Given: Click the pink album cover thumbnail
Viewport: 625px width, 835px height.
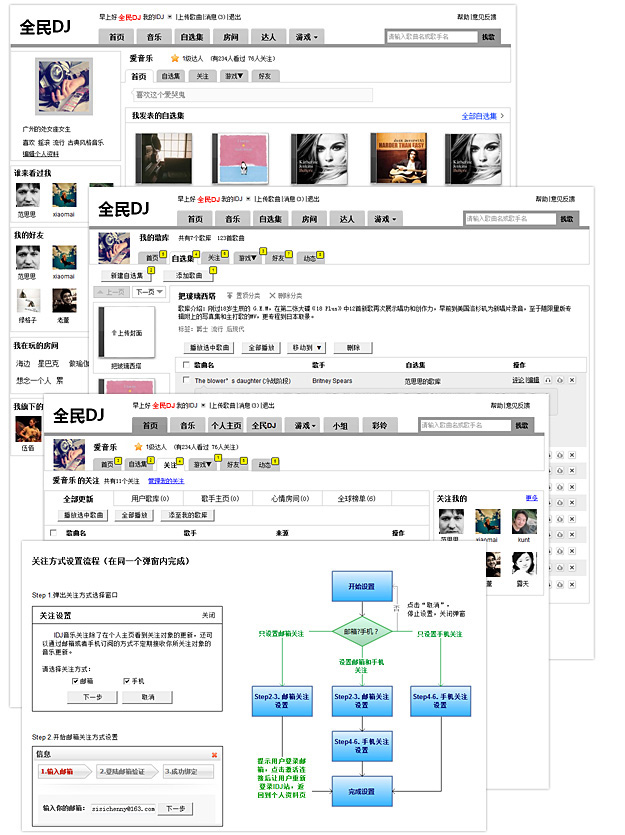Looking at the screenshot, I should pyautogui.click(x=242, y=157).
